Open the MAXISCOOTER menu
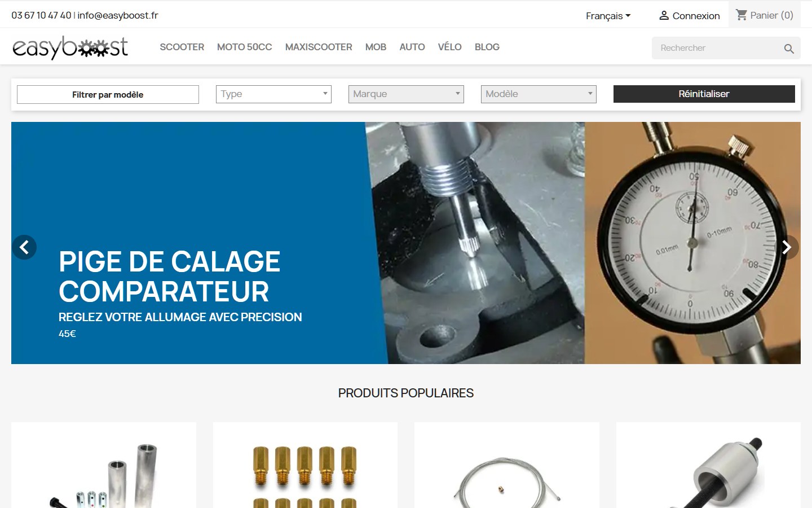Screen dimensions: 812x508 pos(319,47)
